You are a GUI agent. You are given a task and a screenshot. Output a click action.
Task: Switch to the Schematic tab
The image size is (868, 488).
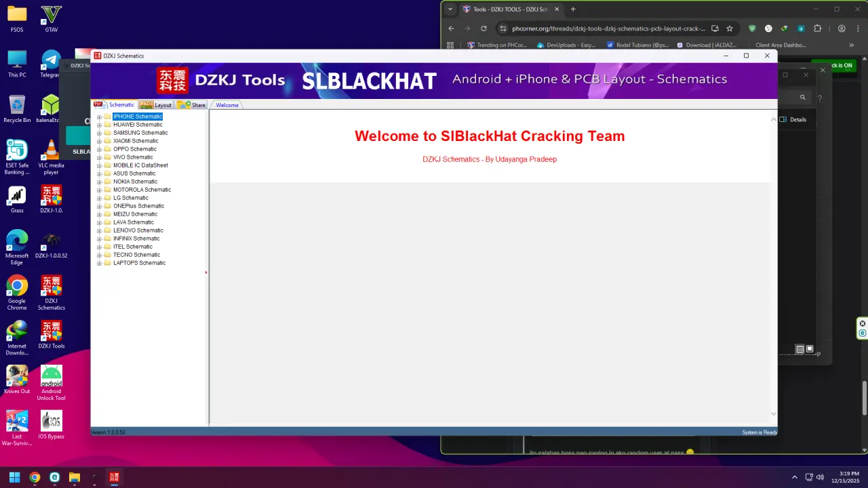click(115, 105)
